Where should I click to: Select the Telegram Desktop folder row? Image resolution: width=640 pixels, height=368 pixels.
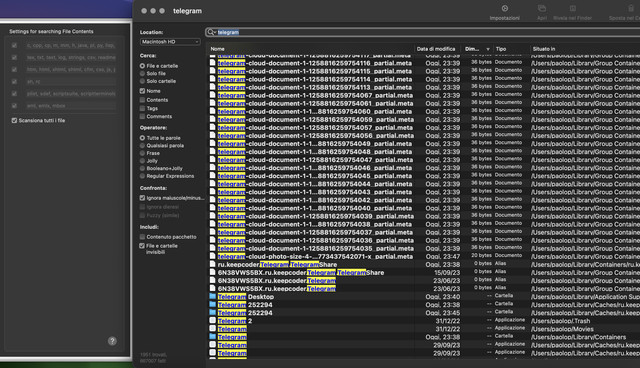[x=424, y=297]
